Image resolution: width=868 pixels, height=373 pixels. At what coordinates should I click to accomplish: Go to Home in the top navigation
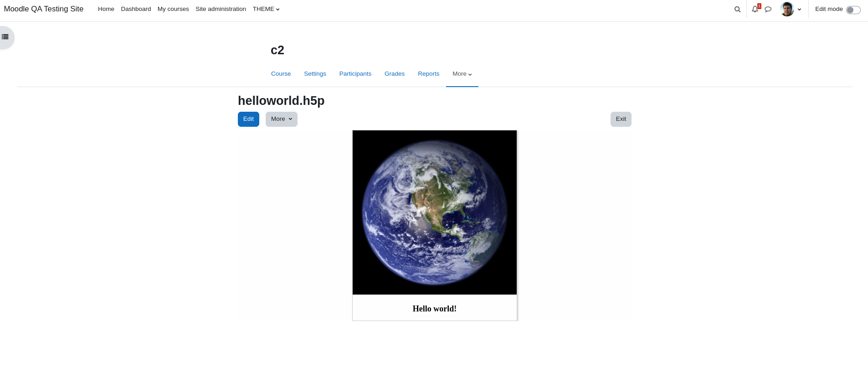point(106,9)
